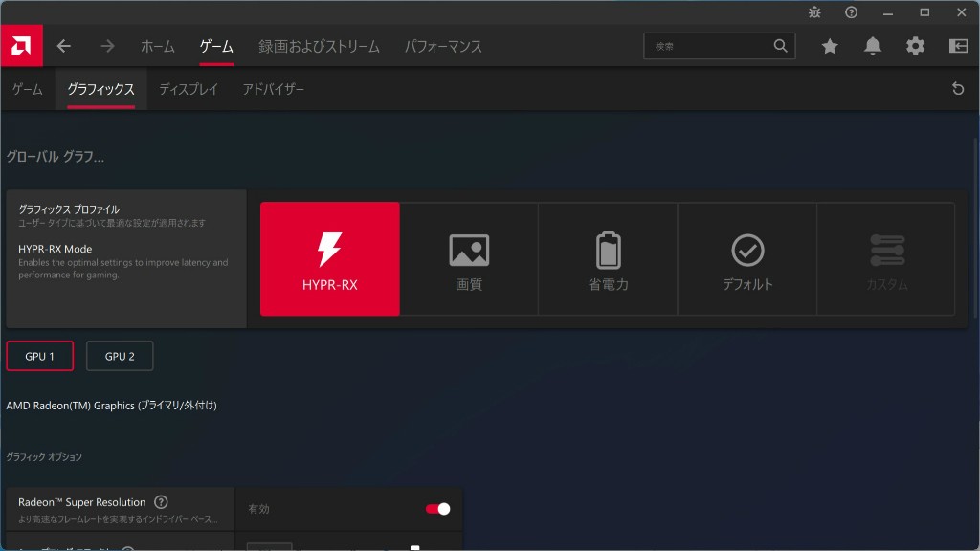Open the ホーム tab
Viewport: 980px width, 551px height.
tap(158, 46)
